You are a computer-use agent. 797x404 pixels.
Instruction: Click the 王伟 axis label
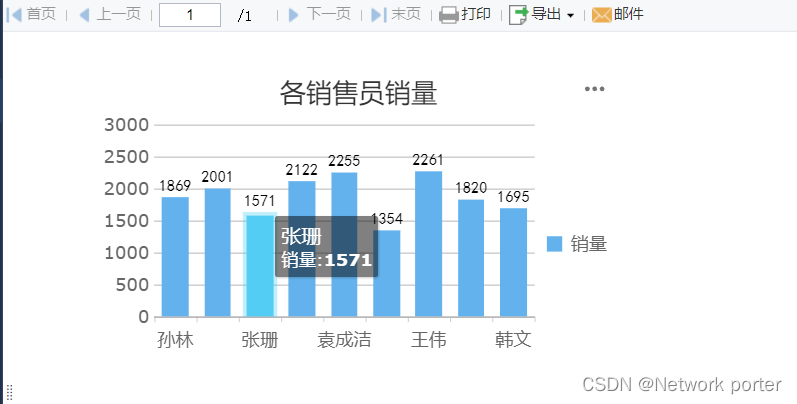pyautogui.click(x=428, y=339)
